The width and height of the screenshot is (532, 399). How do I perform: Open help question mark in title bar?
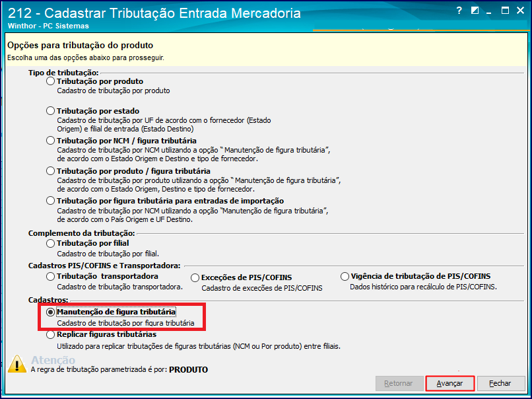coord(459,11)
